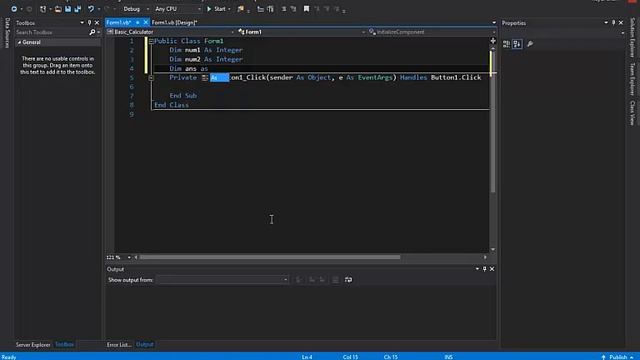
Task: Open the Toolbox window options dropdown
Action: pyautogui.click(x=82, y=23)
